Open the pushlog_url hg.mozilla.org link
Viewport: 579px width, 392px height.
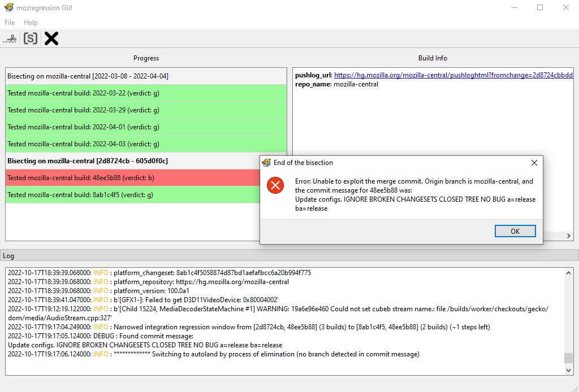pos(452,75)
